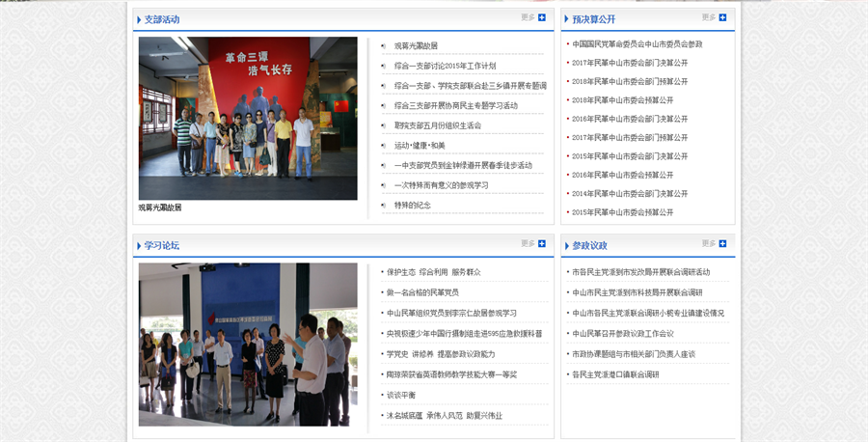The width and height of the screenshot is (868, 442).
Task: Open 2016年民革中山市委会预算公开
Action: click(x=623, y=175)
